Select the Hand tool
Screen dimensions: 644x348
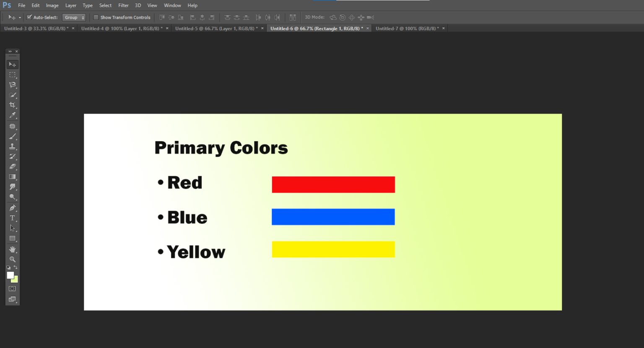coord(13,249)
